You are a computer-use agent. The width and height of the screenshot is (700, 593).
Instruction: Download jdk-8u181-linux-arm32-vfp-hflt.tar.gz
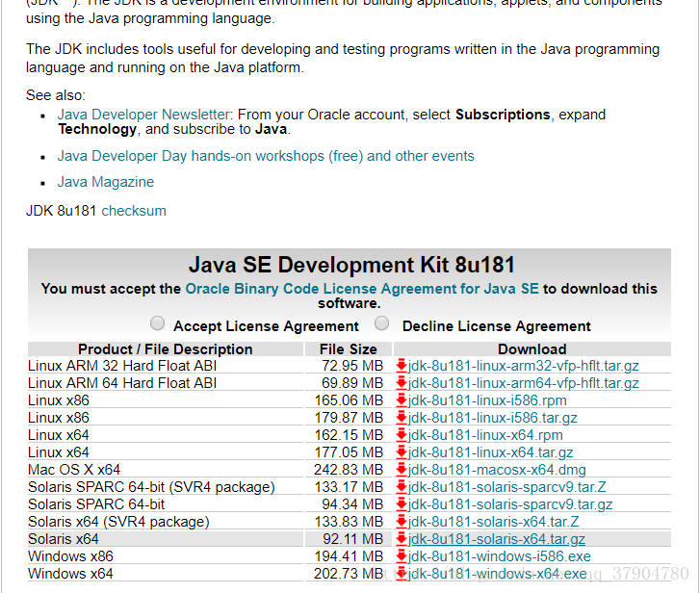(523, 366)
